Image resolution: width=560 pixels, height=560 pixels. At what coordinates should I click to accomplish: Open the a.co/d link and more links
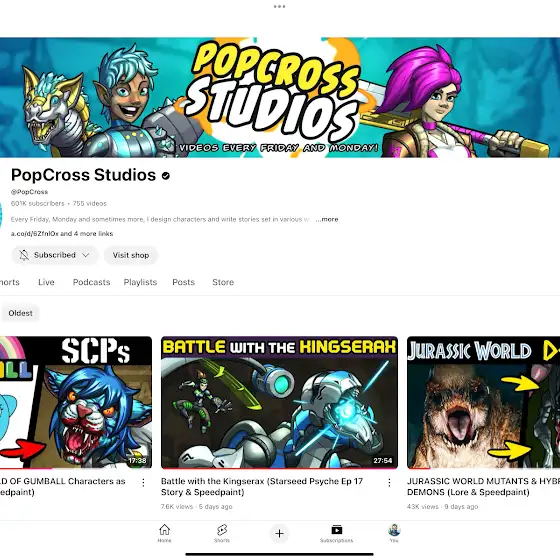point(62,234)
